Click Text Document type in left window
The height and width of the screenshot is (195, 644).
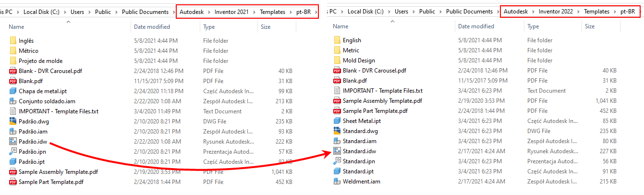tap(222, 111)
